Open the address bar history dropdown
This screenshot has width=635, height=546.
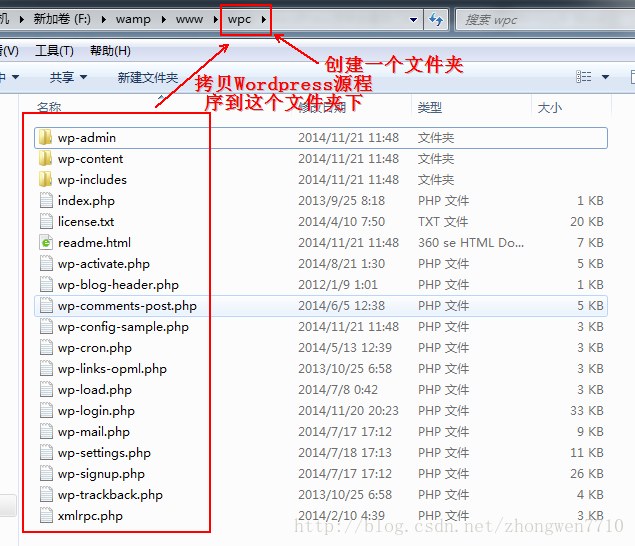coord(413,19)
